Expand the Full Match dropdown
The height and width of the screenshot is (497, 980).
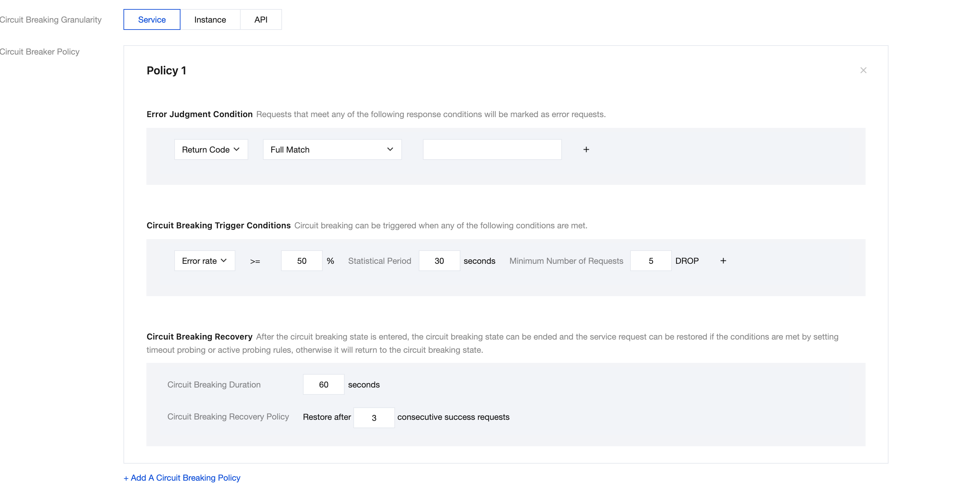(x=332, y=149)
